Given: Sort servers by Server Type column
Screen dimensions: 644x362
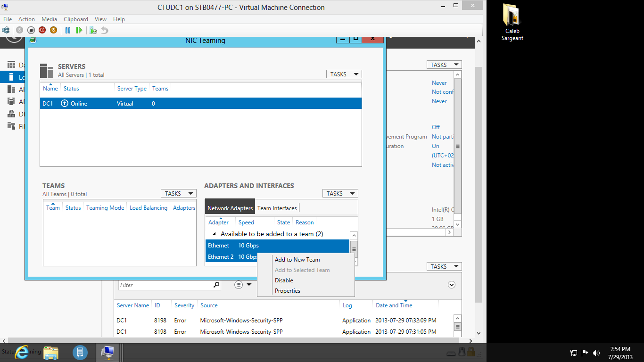Looking at the screenshot, I should pos(132,89).
